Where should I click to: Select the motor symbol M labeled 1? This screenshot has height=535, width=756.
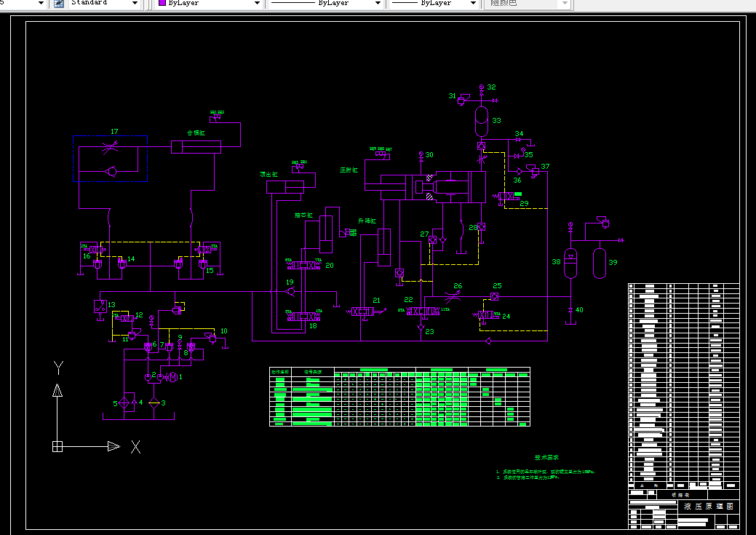coord(172,377)
